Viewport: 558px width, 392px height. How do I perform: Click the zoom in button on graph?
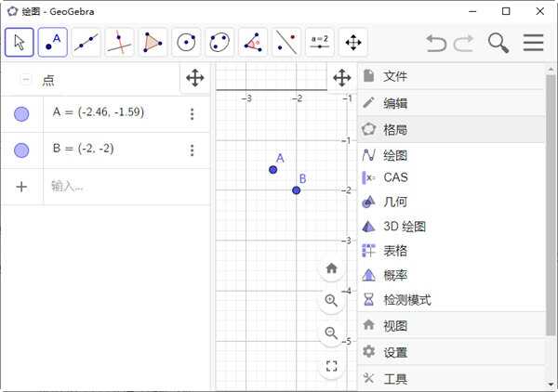[x=331, y=300]
